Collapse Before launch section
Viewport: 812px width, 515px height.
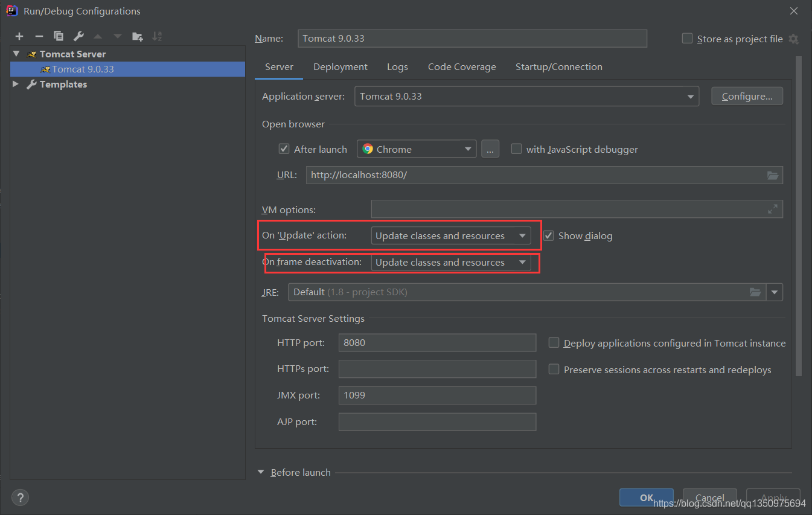(261, 472)
